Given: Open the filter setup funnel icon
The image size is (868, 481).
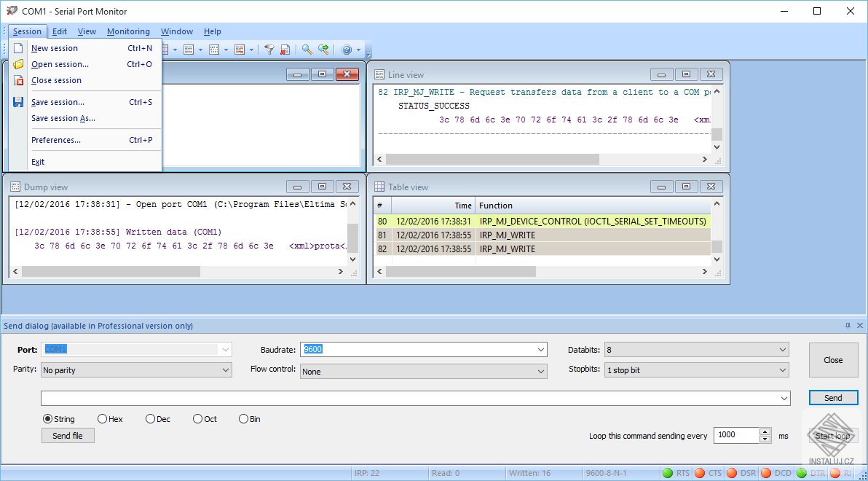Looking at the screenshot, I should [269, 49].
